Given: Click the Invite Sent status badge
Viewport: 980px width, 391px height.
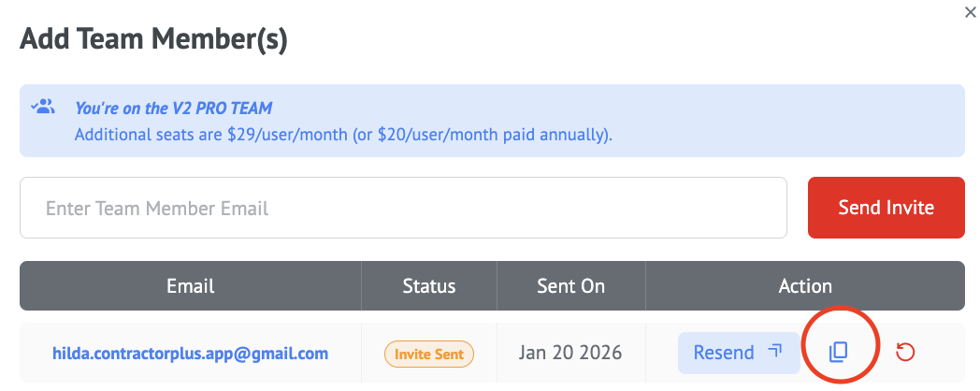Looking at the screenshot, I should [429, 354].
